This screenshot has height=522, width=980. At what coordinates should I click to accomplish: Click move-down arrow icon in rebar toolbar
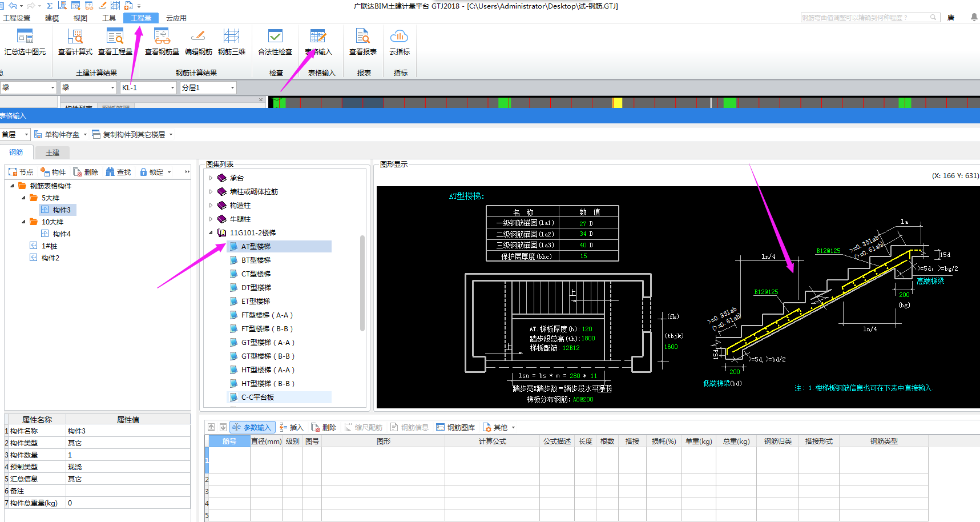pyautogui.click(x=223, y=427)
